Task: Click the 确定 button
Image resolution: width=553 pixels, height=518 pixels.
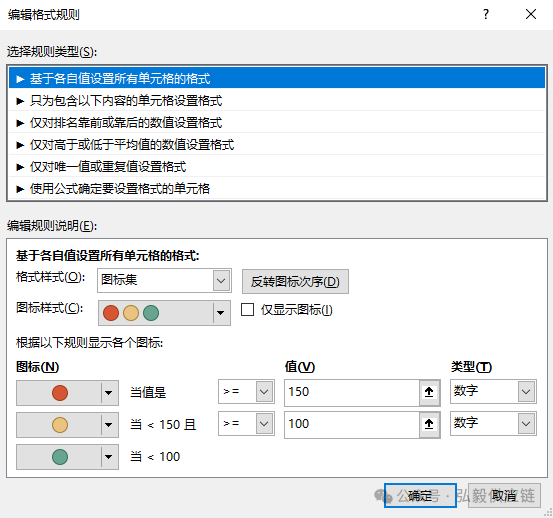Action: pos(420,495)
